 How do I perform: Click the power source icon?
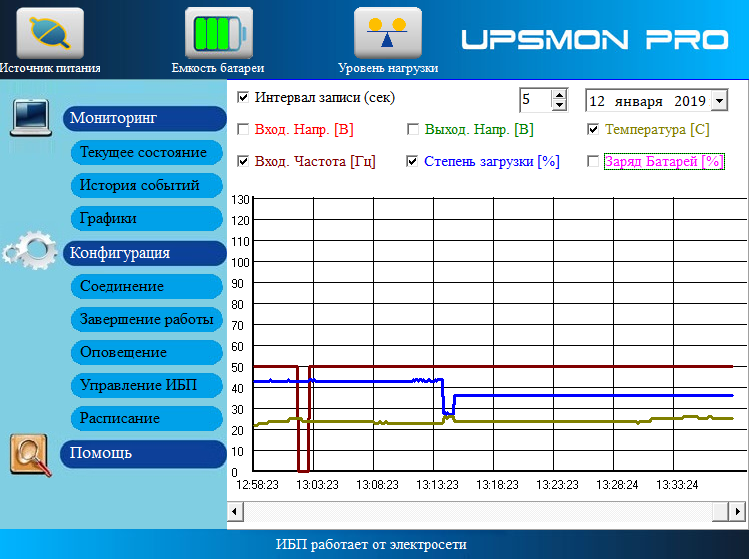(x=50, y=33)
